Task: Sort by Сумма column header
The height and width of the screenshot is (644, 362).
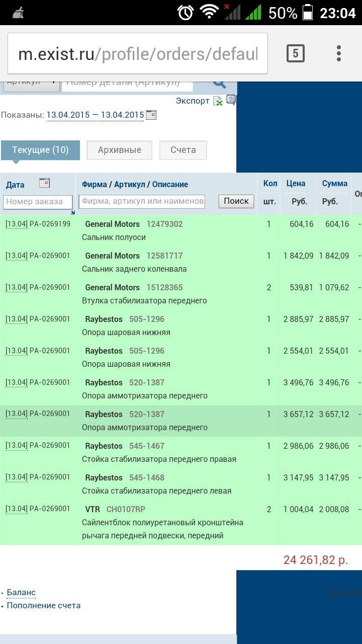Action: coord(335,184)
